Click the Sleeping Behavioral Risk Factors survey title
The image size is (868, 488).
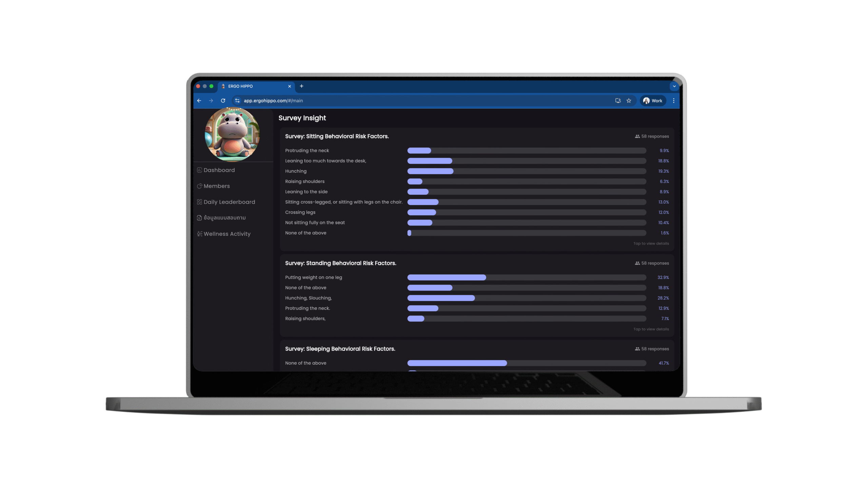coord(340,349)
